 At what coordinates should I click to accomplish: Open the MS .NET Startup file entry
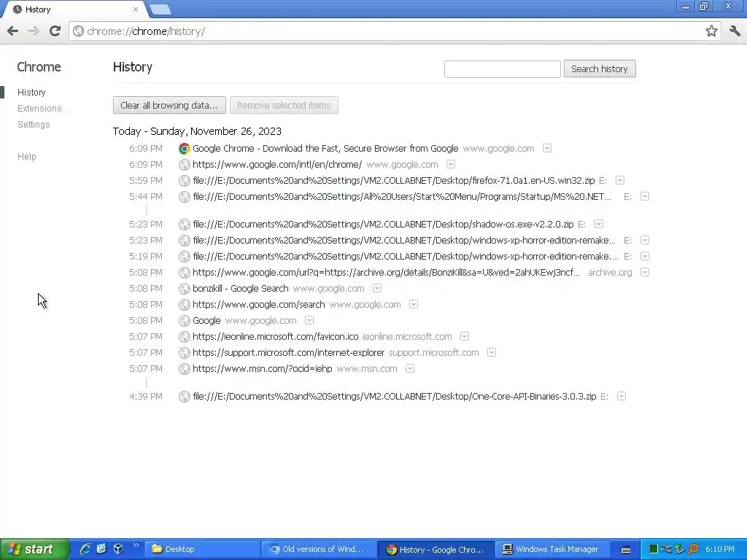pyautogui.click(x=402, y=197)
